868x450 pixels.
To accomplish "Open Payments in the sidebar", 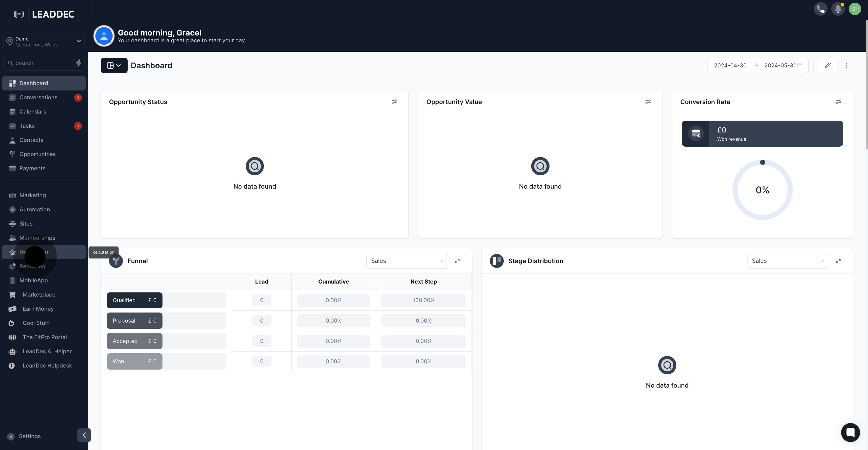I will point(44,168).
